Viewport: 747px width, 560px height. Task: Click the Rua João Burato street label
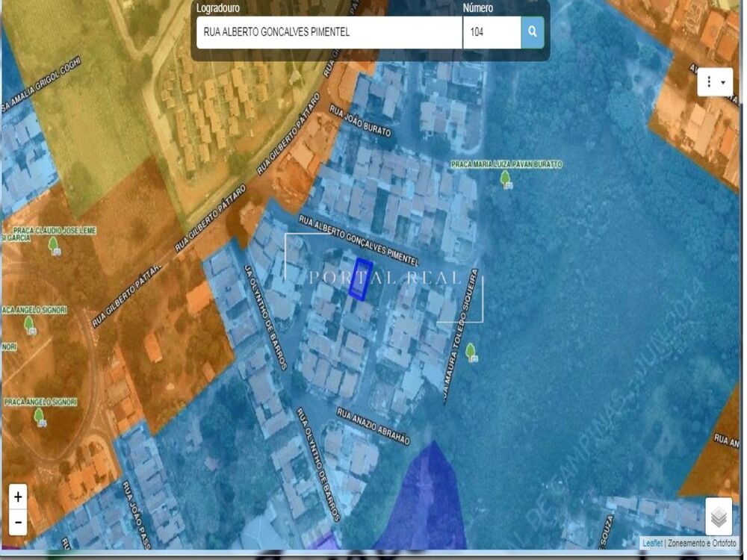(x=360, y=120)
